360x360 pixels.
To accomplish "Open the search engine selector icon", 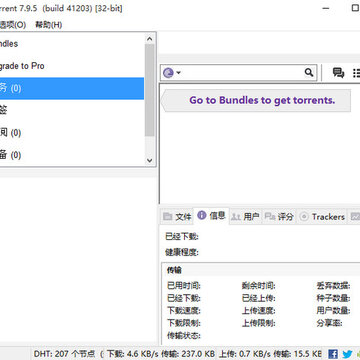I will [168, 72].
